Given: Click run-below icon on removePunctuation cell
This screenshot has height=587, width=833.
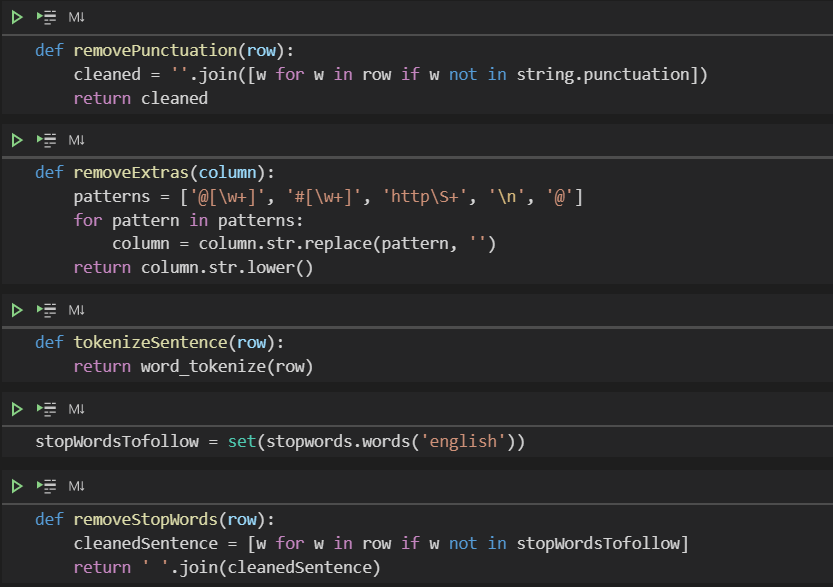Looking at the screenshot, I should click(46, 17).
